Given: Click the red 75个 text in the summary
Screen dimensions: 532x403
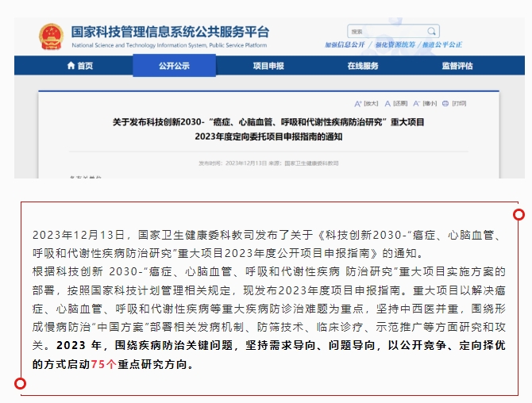Looking at the screenshot, I should 105,365.
